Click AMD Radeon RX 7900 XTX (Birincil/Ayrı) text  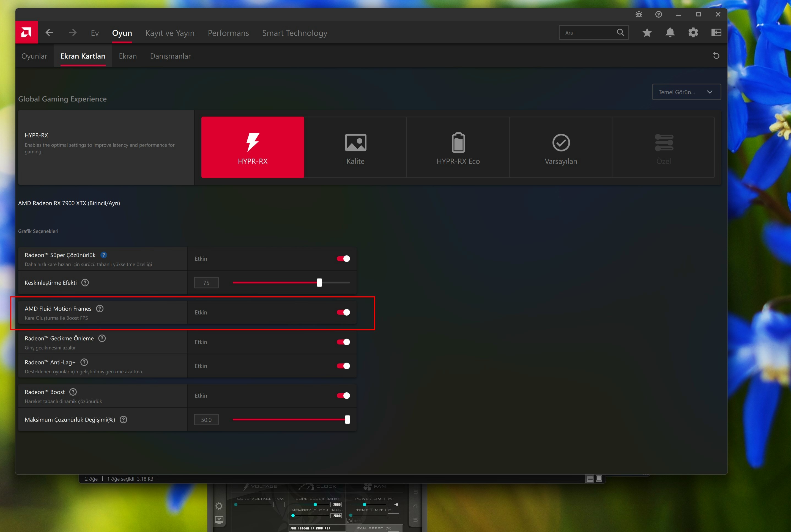coord(69,203)
